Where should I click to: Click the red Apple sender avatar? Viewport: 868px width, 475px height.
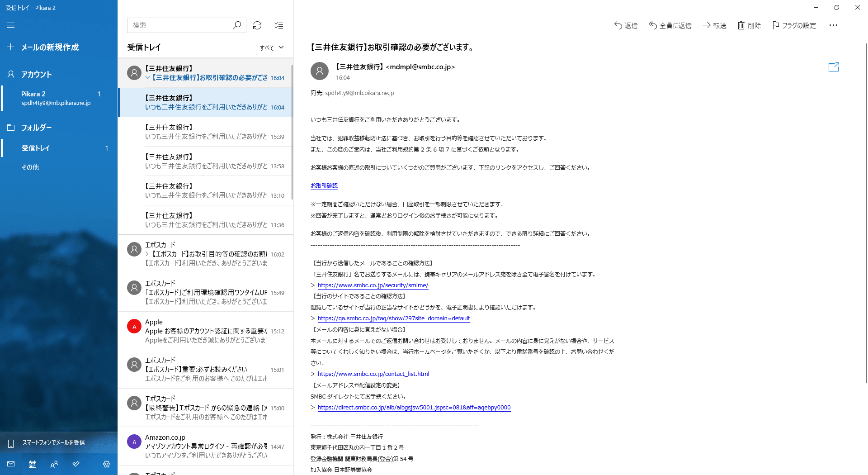134,326
